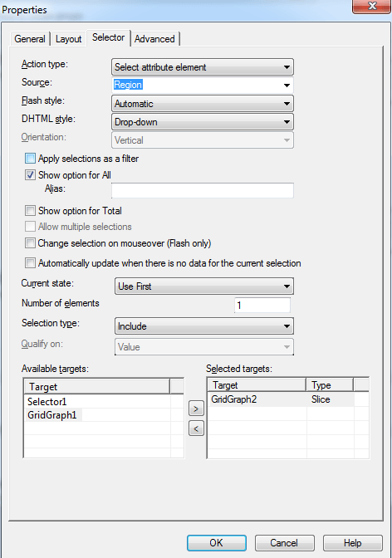Click the Number of elements field

(x=262, y=305)
